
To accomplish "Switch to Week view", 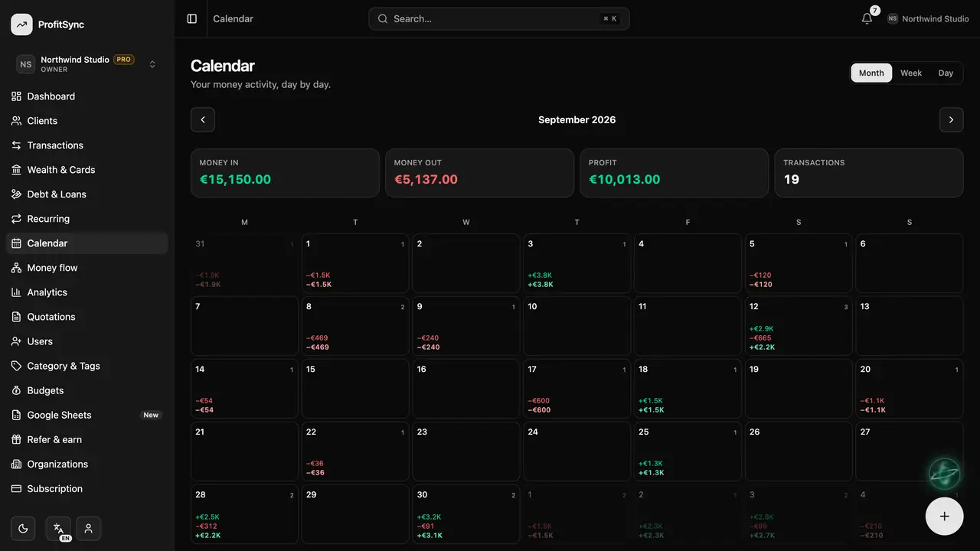I will 911,73.
